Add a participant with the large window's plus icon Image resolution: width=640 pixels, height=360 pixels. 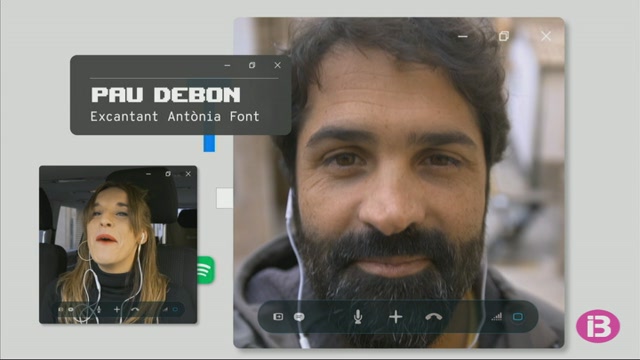tap(396, 317)
